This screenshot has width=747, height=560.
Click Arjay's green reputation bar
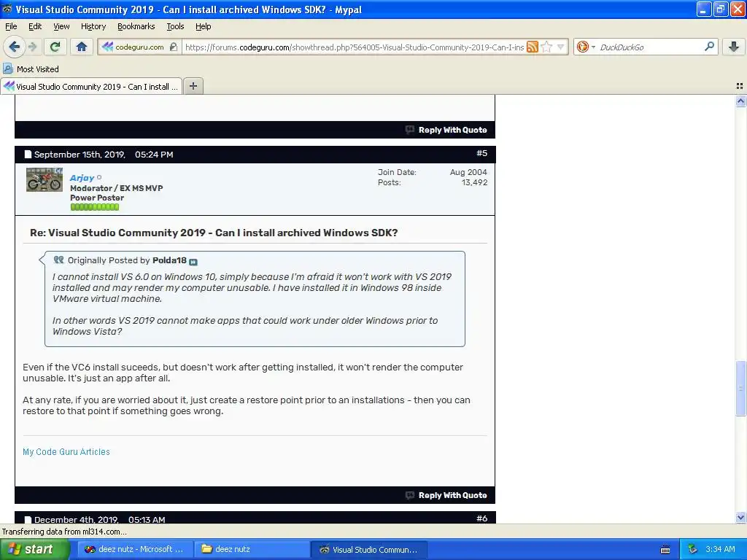coord(94,206)
